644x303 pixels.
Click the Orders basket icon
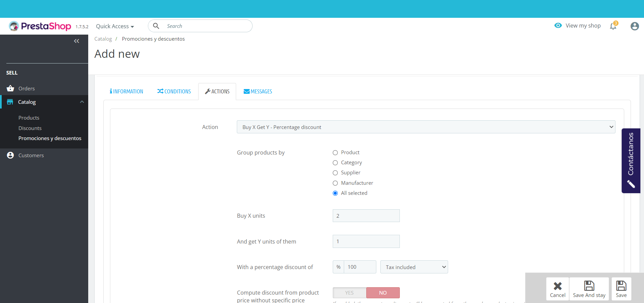[10, 88]
